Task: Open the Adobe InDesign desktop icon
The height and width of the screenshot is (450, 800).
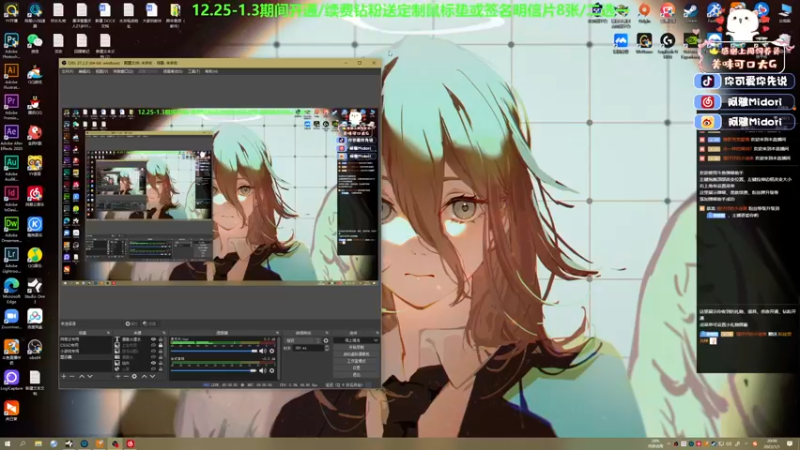Action: pos(11,197)
